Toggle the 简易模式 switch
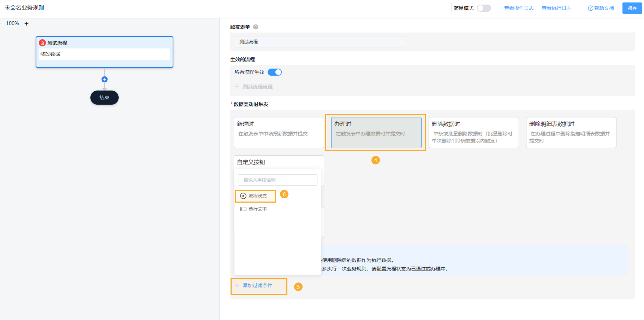 click(x=484, y=8)
